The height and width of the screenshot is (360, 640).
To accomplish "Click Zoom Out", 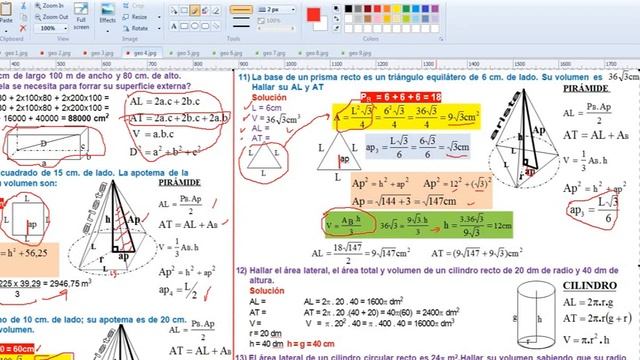I will coord(51,17).
